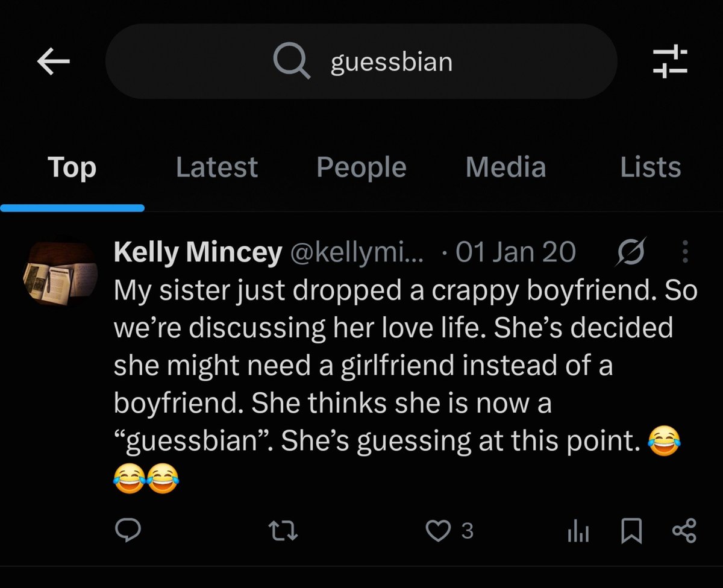This screenshot has height=588, width=723.
Task: Open Kelly Mincey's profile name link
Action: click(198, 252)
